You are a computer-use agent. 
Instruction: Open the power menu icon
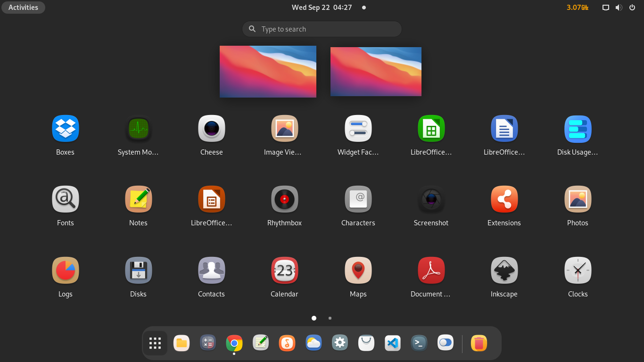(632, 8)
